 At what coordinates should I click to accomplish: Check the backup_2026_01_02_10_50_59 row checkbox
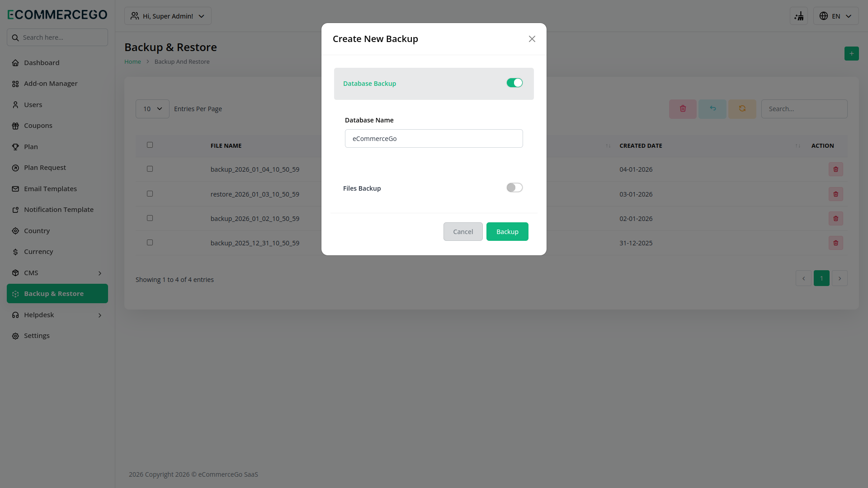(150, 218)
